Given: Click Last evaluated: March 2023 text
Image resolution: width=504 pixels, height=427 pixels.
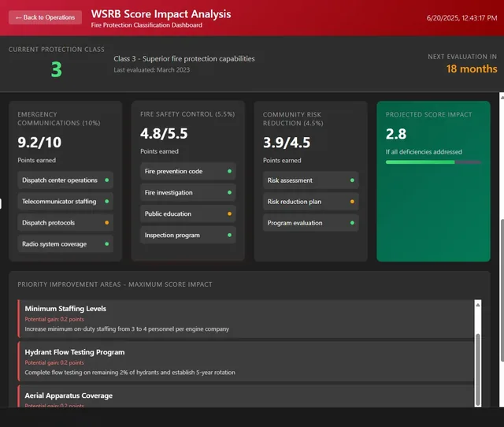Looking at the screenshot, I should coord(152,70).
